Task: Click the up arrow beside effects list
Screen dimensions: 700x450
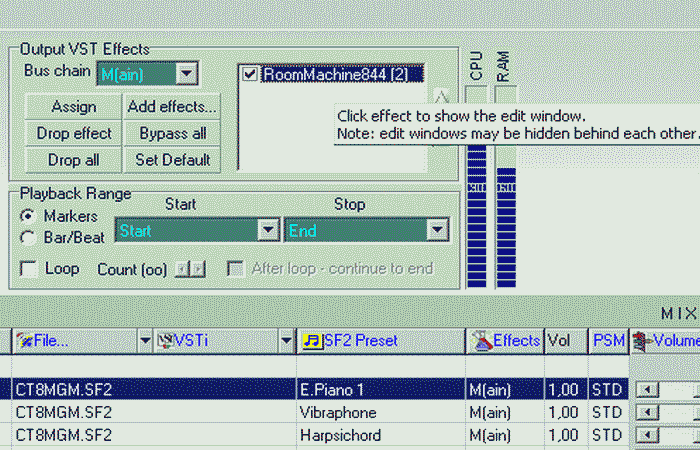Action: pyautogui.click(x=439, y=98)
